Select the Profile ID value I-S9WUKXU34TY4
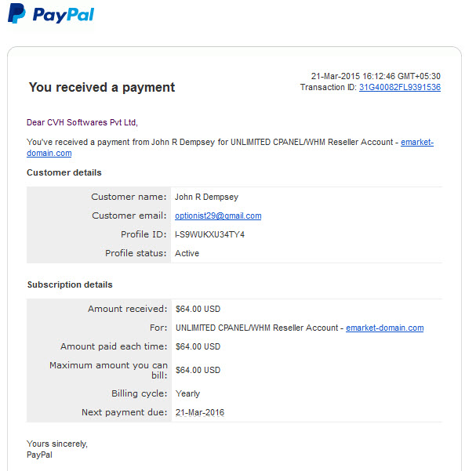The height and width of the screenshot is (471, 476). 209,234
